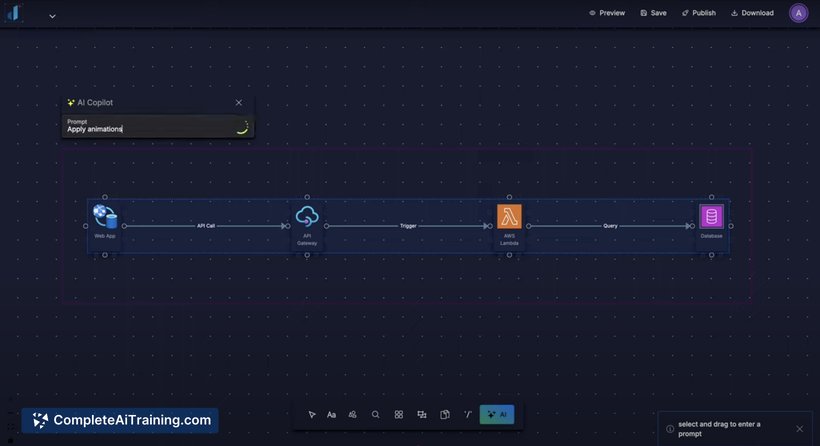Screen dimensions: 820x446
Task: Click the handle right of the Database node
Action: pos(731,226)
